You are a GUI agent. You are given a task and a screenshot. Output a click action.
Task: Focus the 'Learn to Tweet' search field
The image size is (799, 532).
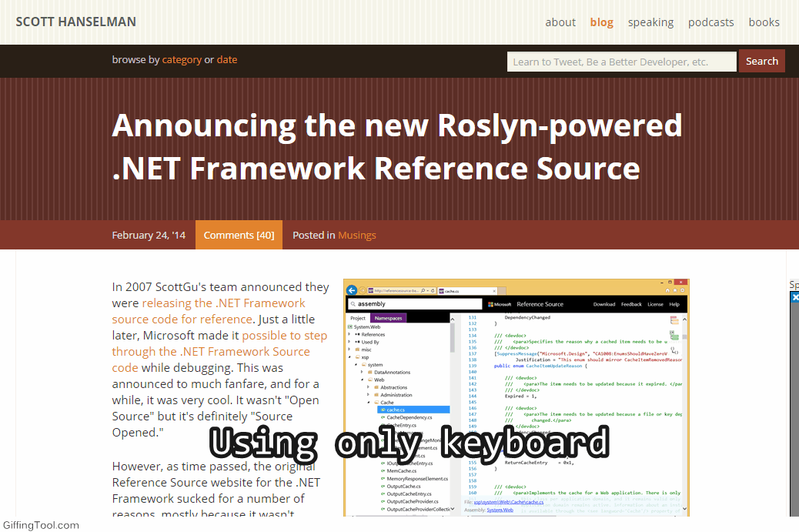click(621, 62)
